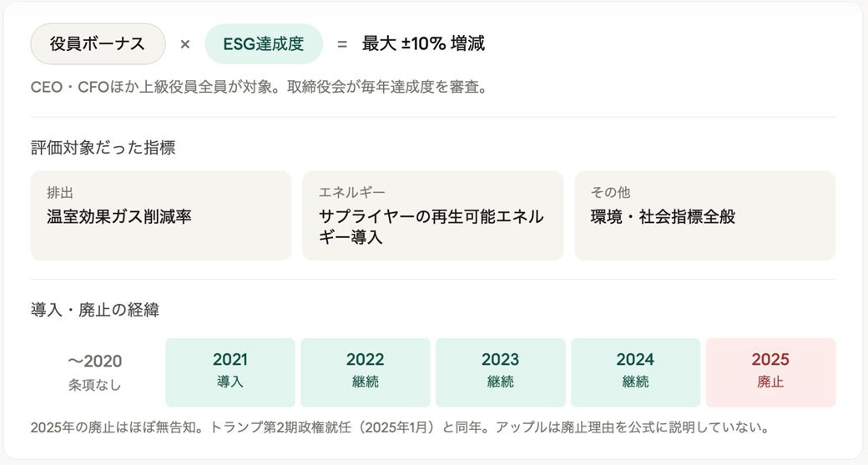Select the 2021 導入 timeline cell

click(x=230, y=372)
